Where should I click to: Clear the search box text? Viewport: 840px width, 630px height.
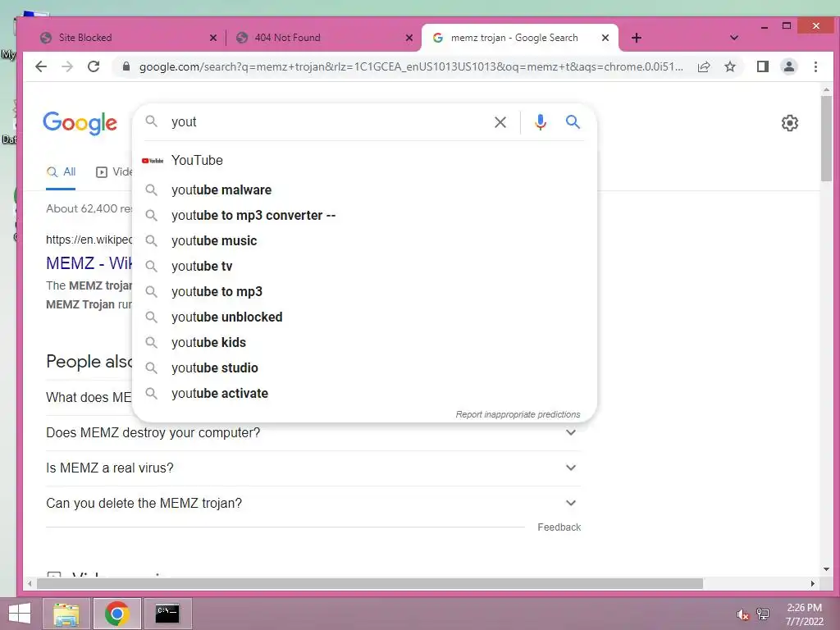[x=500, y=123]
